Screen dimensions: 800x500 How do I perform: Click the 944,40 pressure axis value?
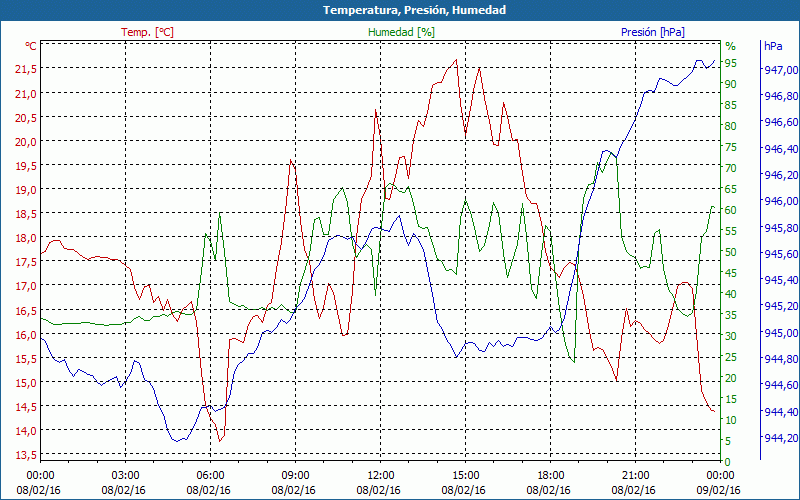781,412
